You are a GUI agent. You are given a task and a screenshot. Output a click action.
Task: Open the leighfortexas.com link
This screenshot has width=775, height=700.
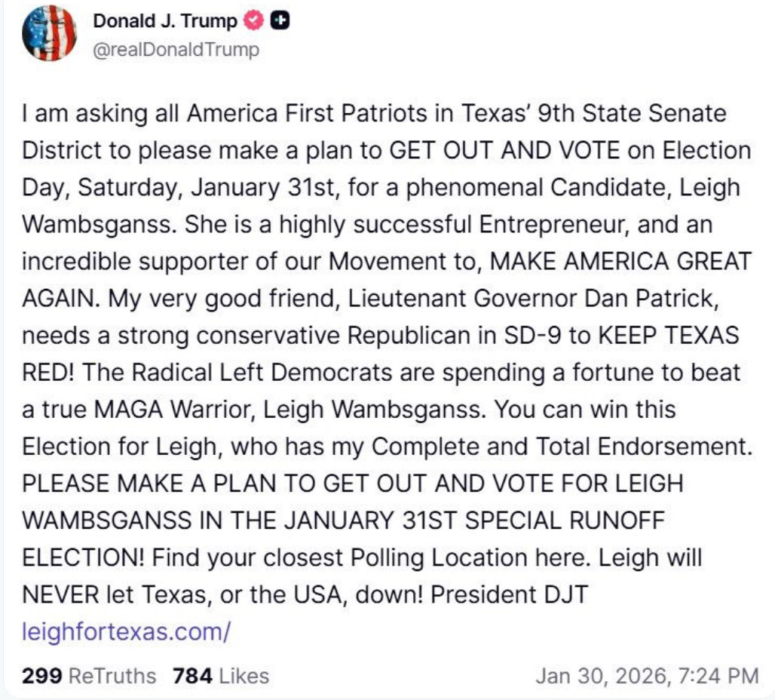pos(126,631)
